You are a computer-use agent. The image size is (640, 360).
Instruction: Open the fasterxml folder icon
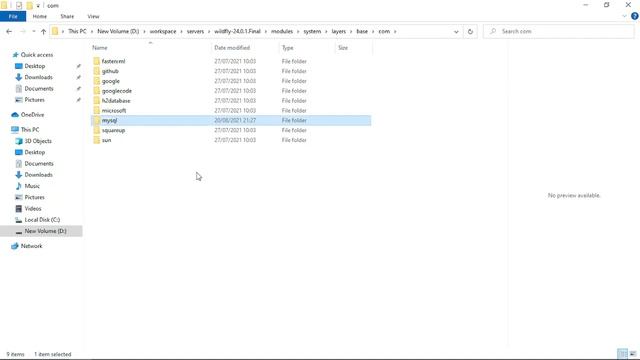pos(96,61)
